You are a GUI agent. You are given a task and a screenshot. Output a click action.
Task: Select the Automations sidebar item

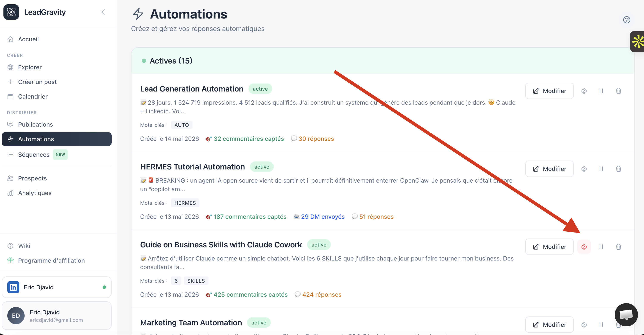(56, 139)
